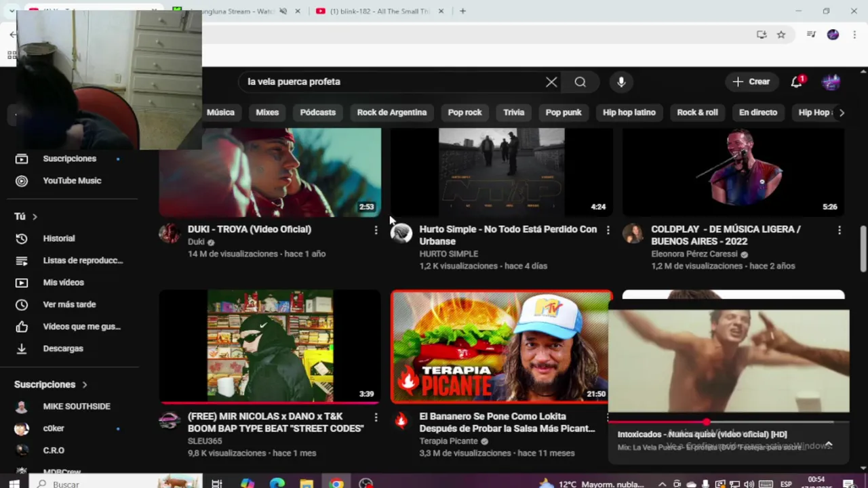Close the blink-182 tab
868x488 pixels.
tap(441, 11)
